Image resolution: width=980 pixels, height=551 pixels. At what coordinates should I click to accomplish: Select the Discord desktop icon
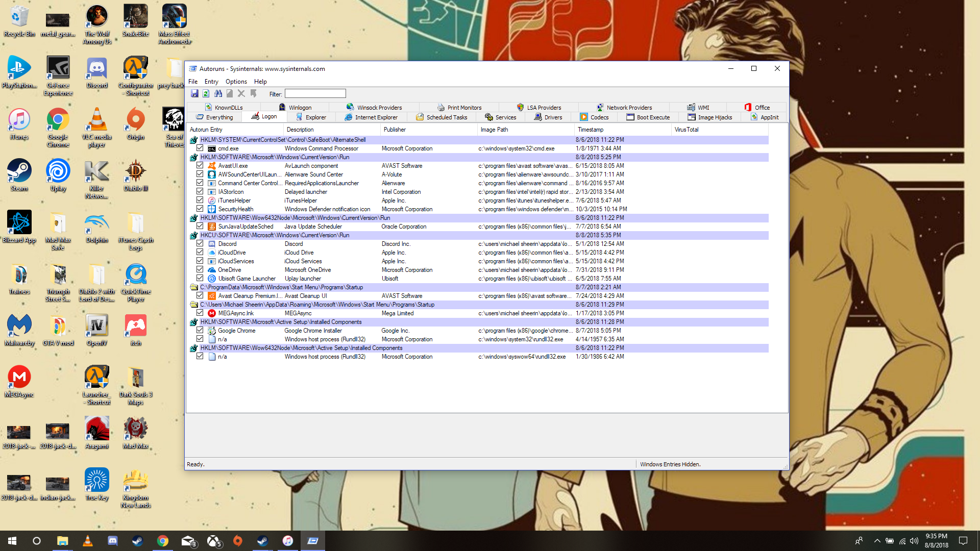click(97, 72)
